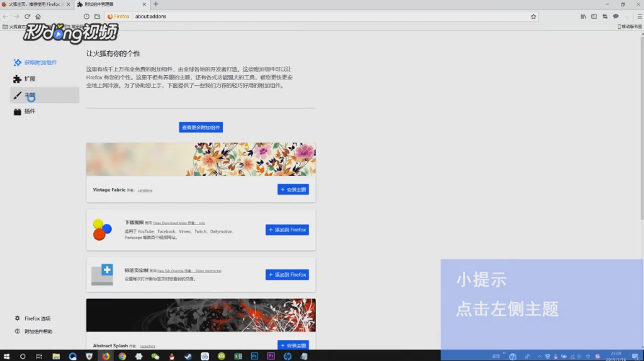Go to the Firefox home page

[x=38, y=17]
